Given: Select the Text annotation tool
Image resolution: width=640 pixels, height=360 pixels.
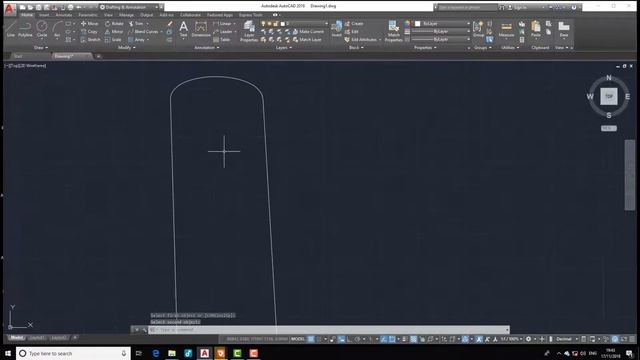Looking at the screenshot, I should click(x=184, y=29).
